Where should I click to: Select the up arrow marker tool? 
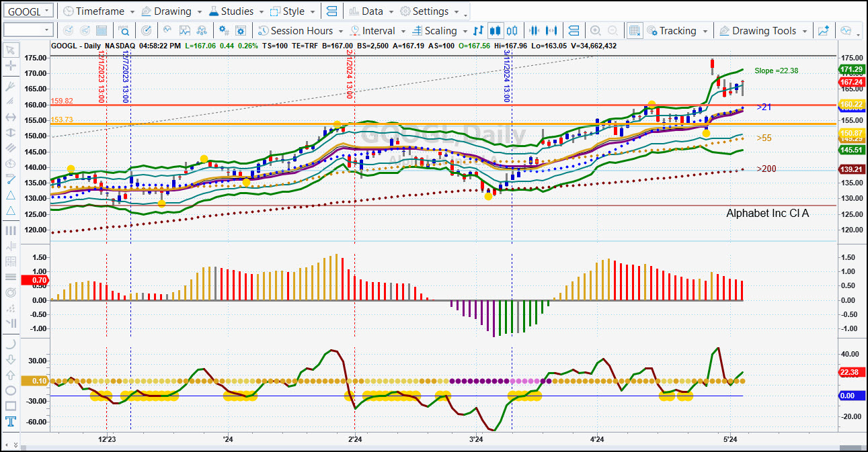(x=11, y=375)
